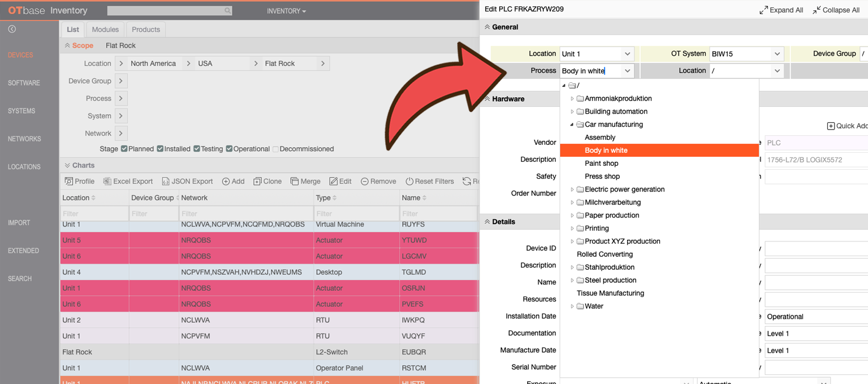Open NETWORKS in the sidebar

(x=24, y=139)
